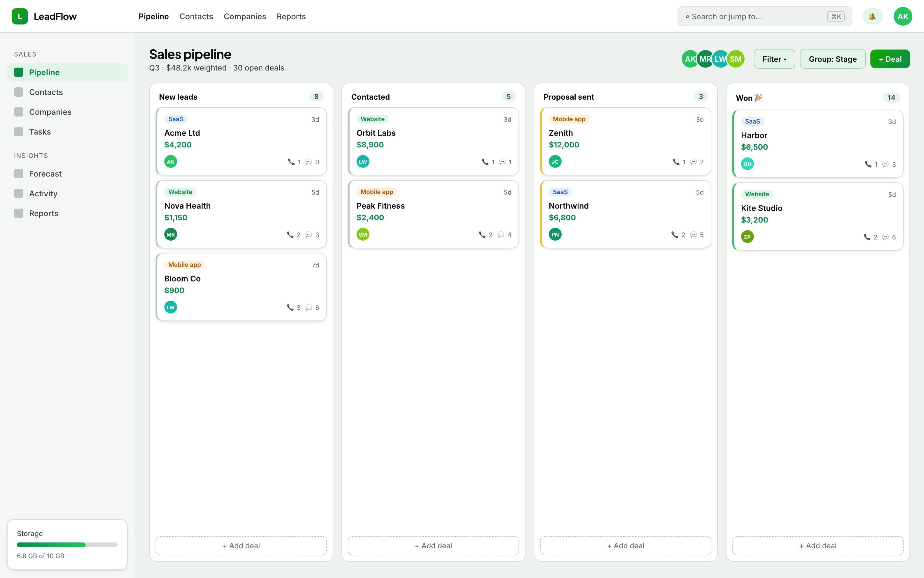The height and width of the screenshot is (578, 924).
Task: Click the MR owner avatar on Nova Health
Action: click(x=170, y=234)
